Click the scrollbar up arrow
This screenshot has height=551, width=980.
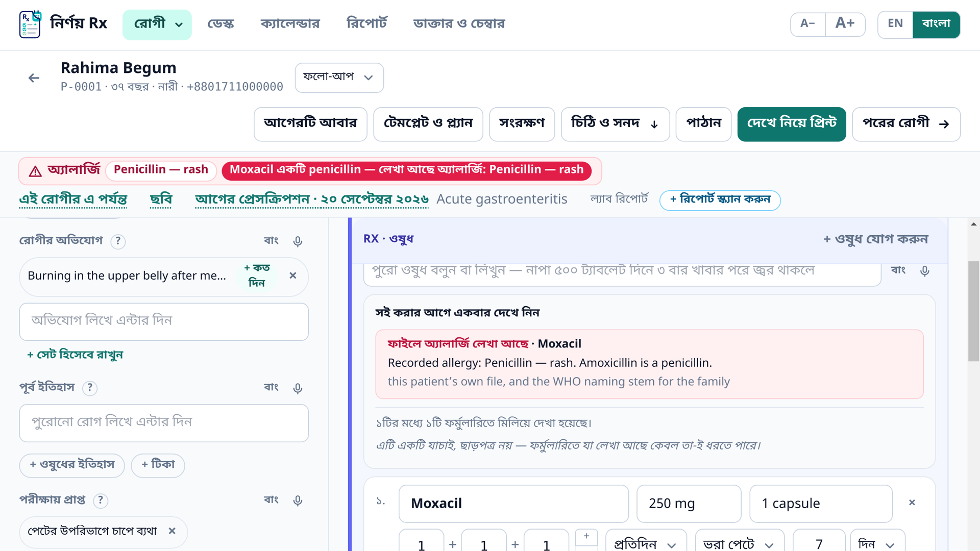[973, 224]
